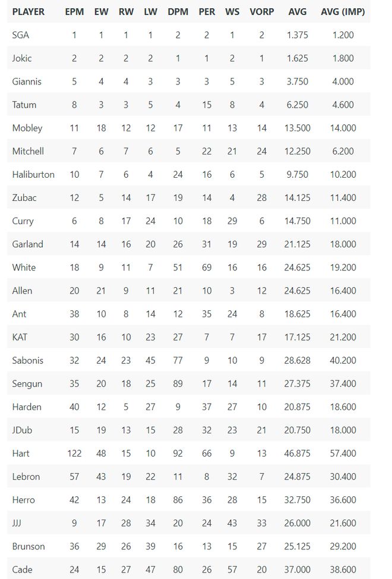Select Hart's AVG (IMP) value 57.400

343,454
